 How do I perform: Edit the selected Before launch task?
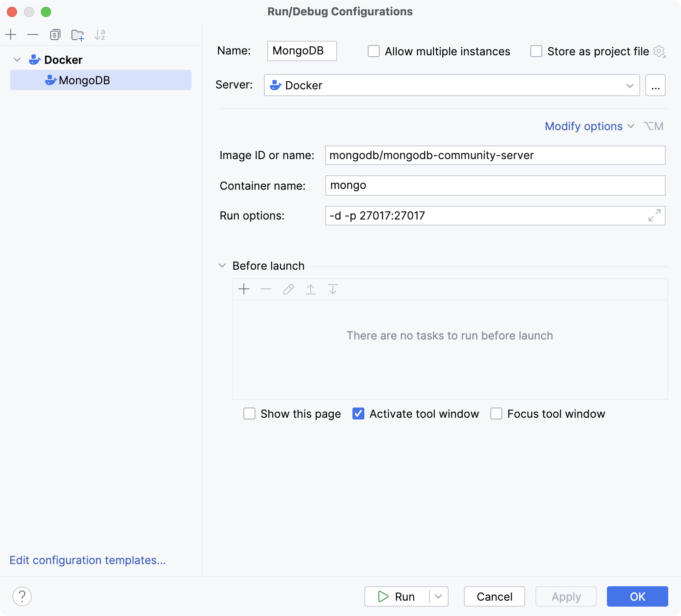(288, 289)
